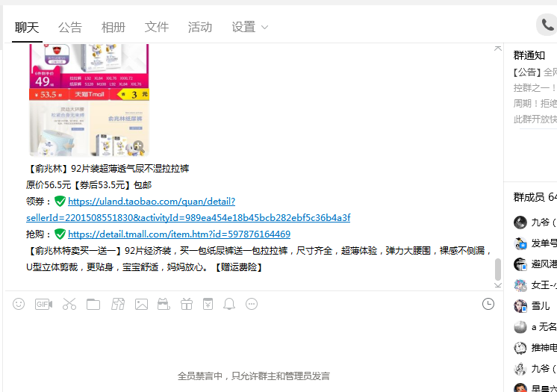Viewport: 557px width, 392px height.
Task: Click the chat vertical scrollbar thumb
Action: (x=498, y=270)
